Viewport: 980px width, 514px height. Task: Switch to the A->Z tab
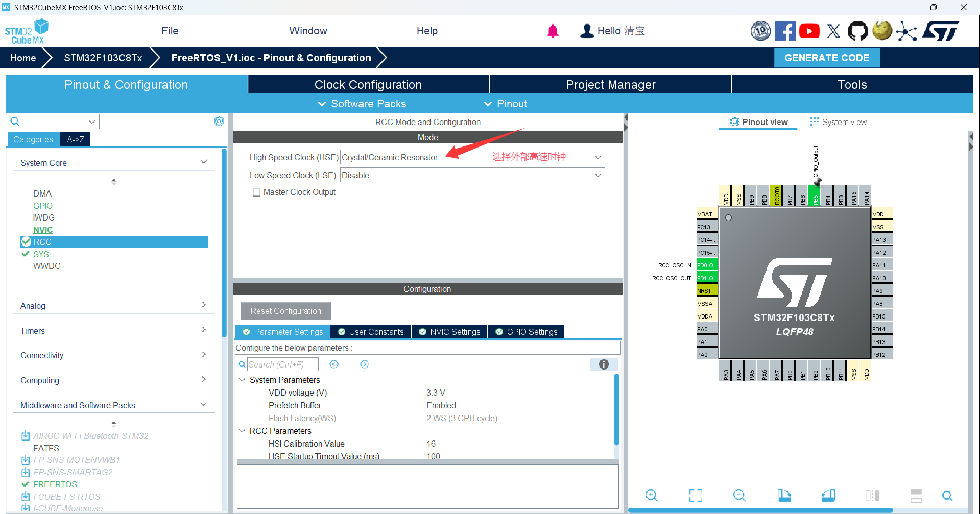click(76, 139)
